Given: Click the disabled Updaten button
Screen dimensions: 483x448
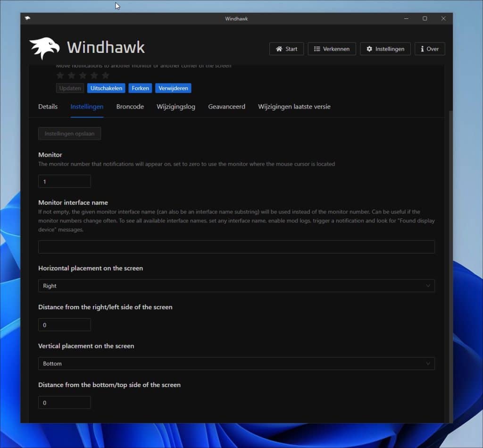Looking at the screenshot, I should click(70, 88).
